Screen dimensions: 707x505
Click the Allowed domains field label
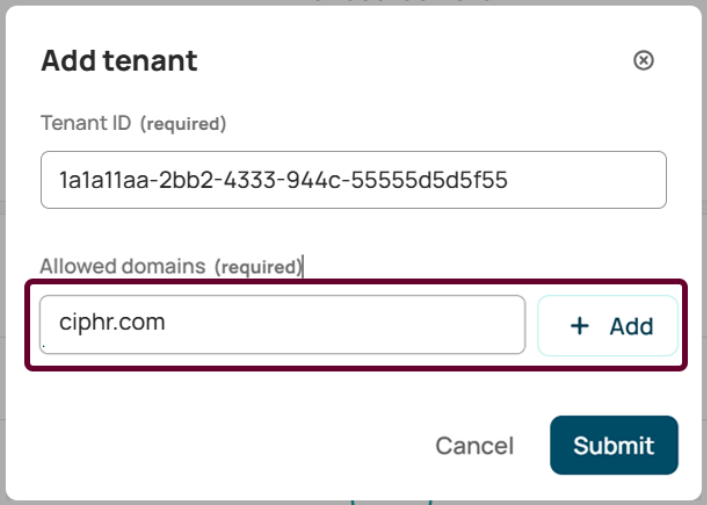pyautogui.click(x=122, y=267)
